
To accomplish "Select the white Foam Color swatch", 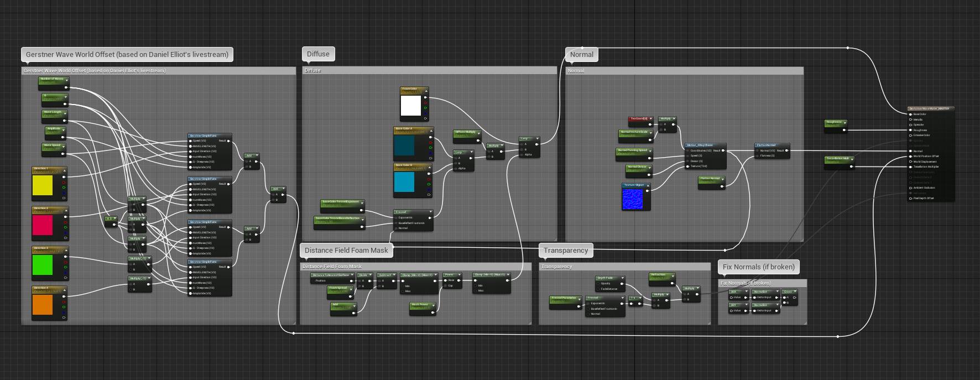I will (x=411, y=106).
